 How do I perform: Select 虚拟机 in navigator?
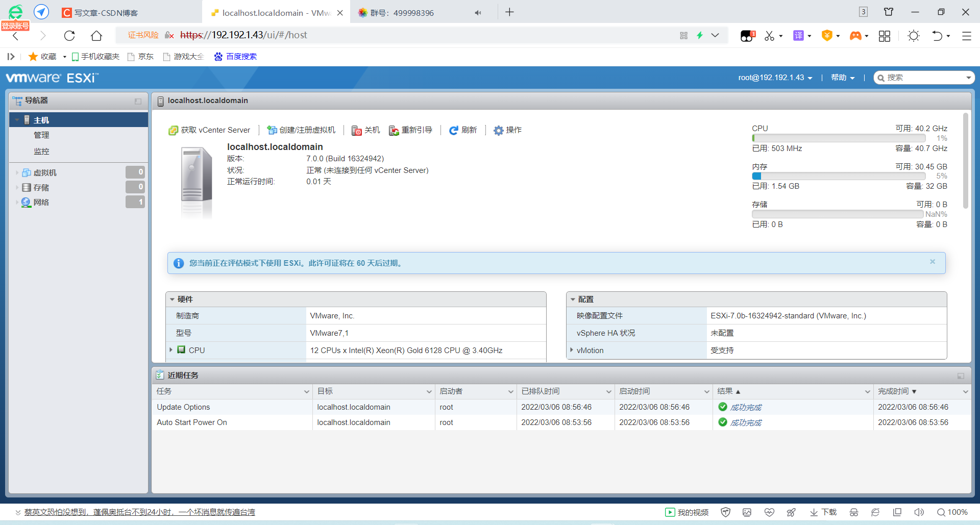click(x=45, y=172)
